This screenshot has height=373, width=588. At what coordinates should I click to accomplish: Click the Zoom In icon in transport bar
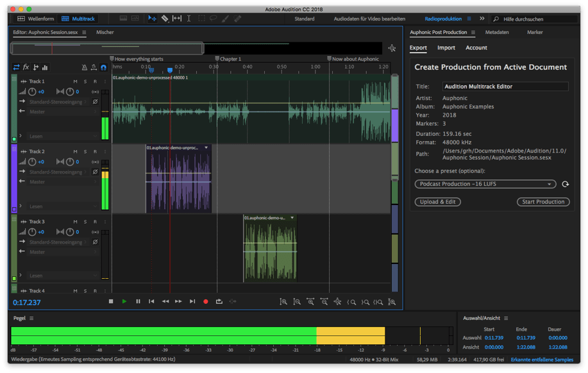[x=285, y=301]
